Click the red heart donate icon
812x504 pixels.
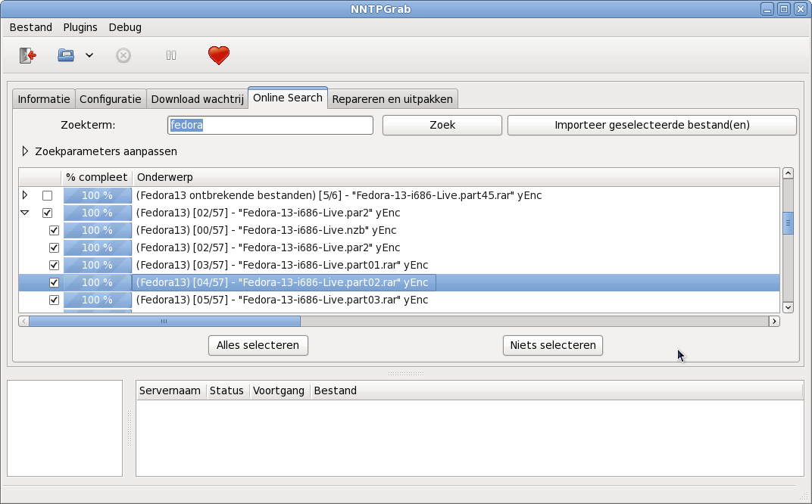[x=218, y=55]
